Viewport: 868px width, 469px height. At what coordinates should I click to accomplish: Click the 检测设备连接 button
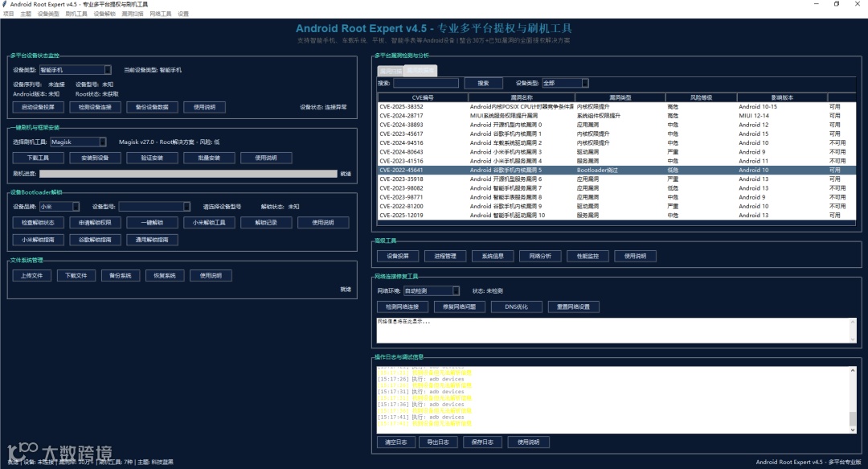(x=95, y=107)
